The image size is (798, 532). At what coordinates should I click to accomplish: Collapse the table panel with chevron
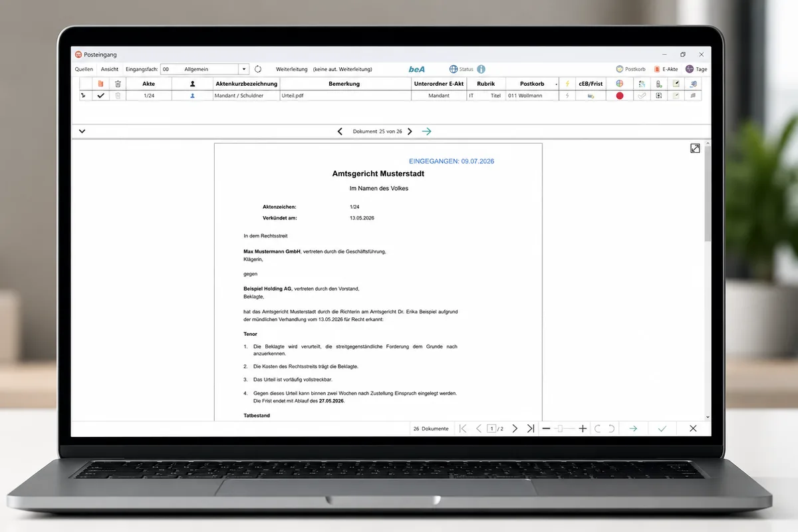82,132
